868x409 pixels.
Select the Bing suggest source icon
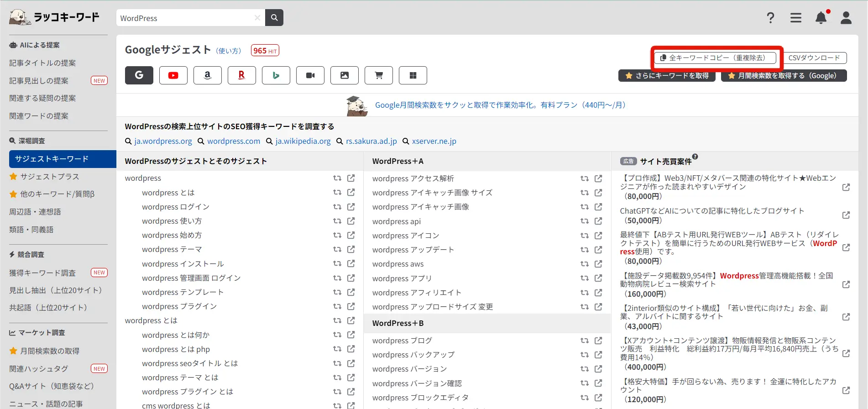[276, 75]
